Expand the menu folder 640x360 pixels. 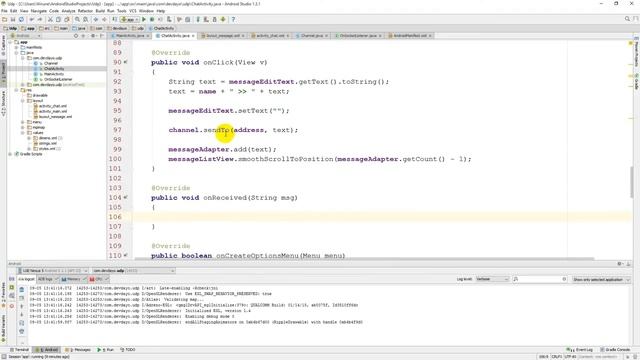[x=23, y=122]
